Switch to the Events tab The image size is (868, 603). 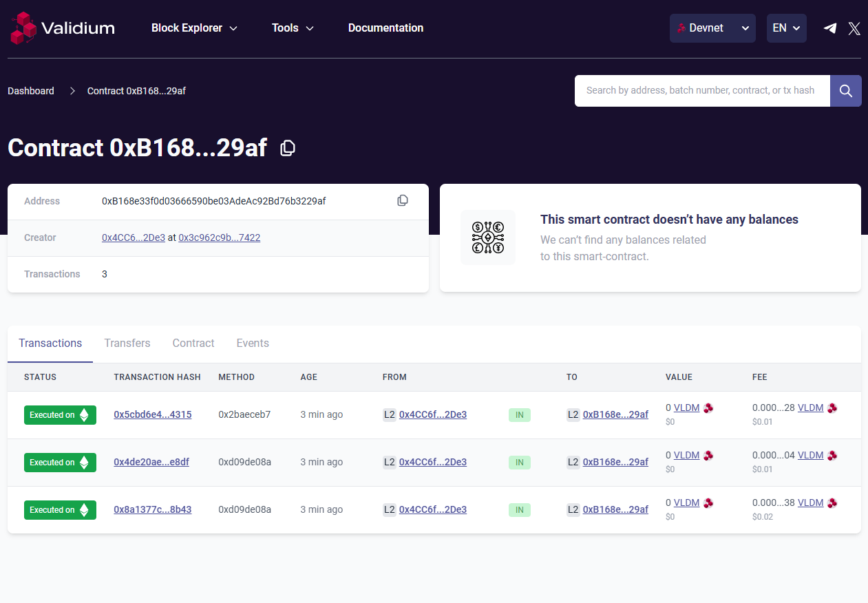(x=253, y=343)
